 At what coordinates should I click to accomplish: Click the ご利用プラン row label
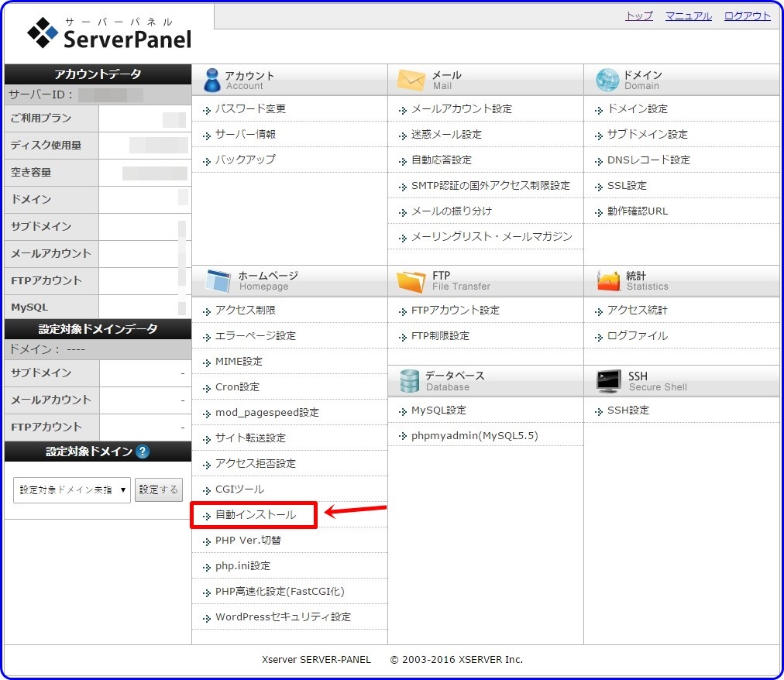click(41, 118)
